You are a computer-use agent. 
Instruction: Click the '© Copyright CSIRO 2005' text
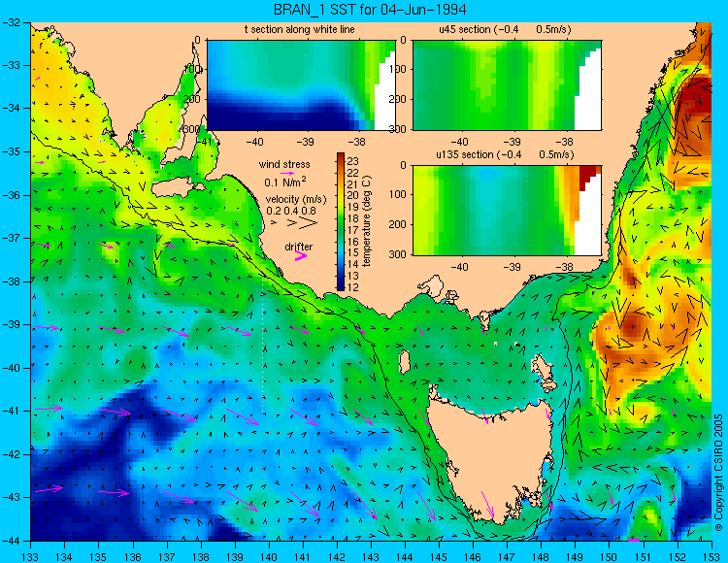718,473
